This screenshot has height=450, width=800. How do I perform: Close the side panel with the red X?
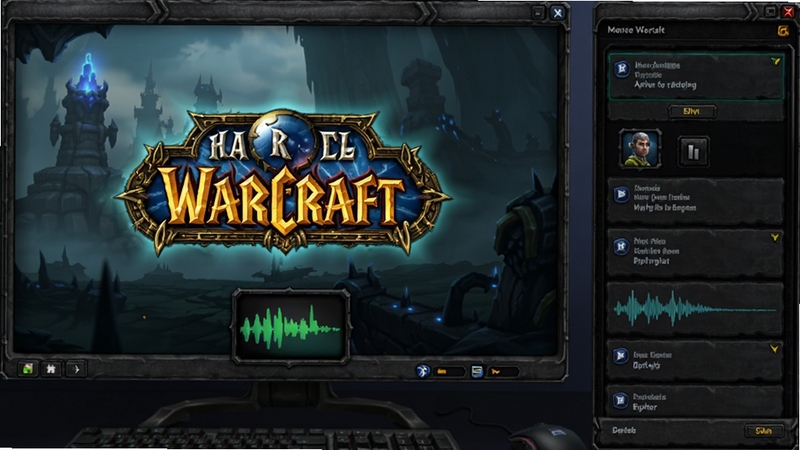[x=789, y=11]
